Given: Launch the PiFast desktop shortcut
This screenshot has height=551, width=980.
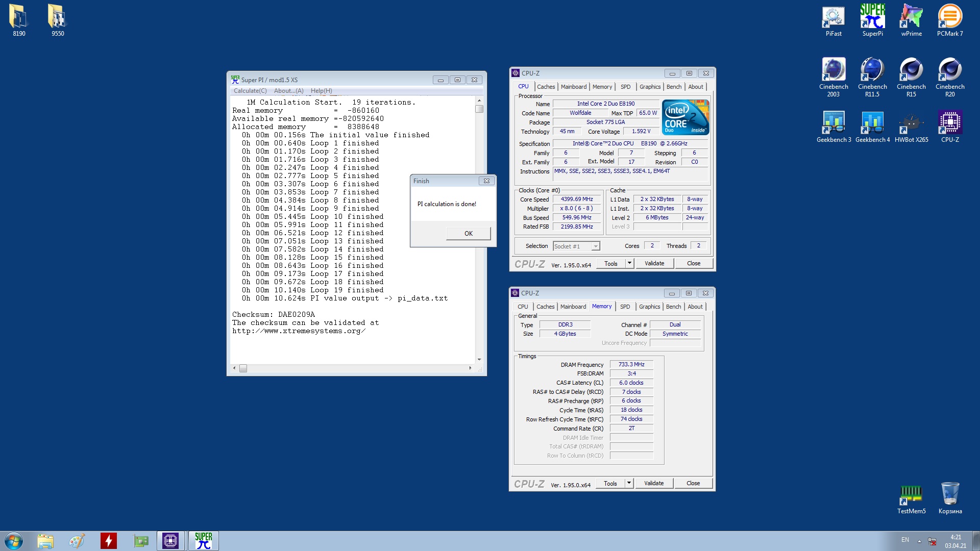Looking at the screenshot, I should (834, 21).
